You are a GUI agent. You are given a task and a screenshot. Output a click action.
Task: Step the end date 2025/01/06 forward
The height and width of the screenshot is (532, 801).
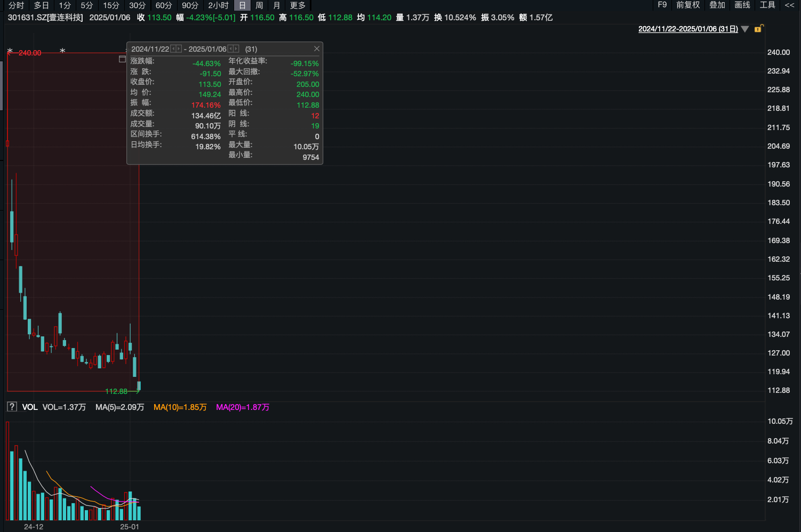(x=236, y=49)
